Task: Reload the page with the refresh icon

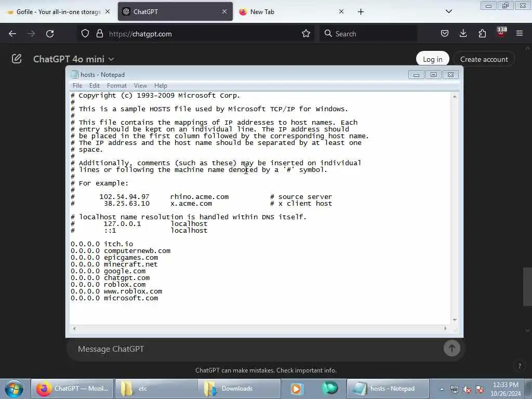Action: (x=50, y=34)
